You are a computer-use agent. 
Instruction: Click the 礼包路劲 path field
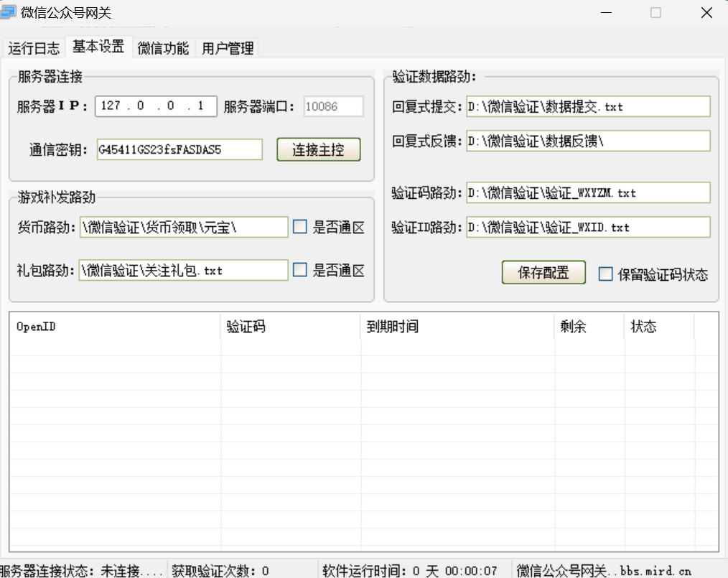pos(183,270)
